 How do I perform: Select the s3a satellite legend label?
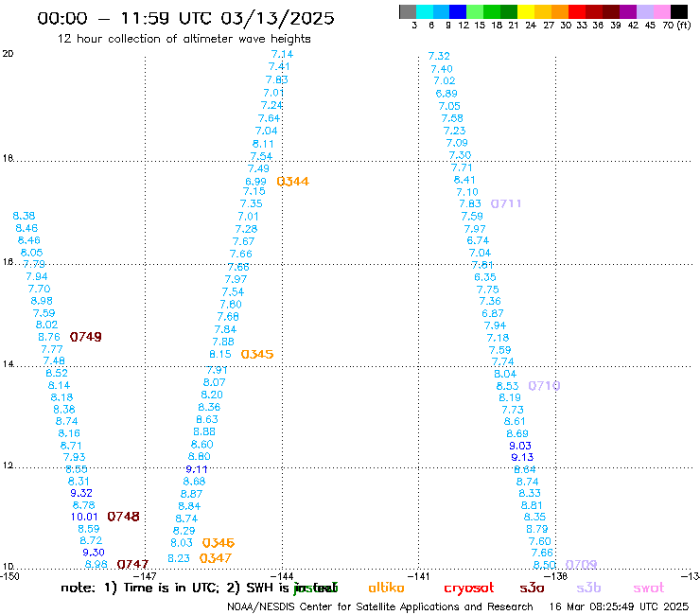click(532, 589)
